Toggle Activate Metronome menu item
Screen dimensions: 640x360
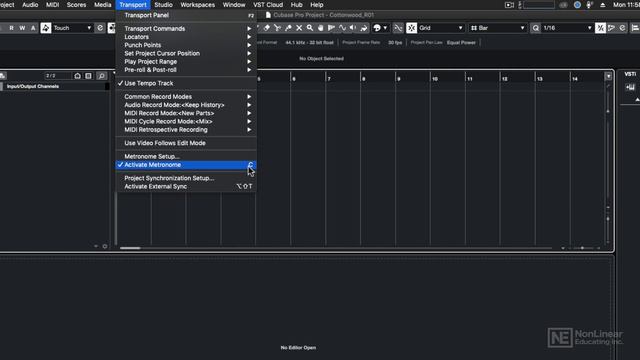tap(186, 165)
